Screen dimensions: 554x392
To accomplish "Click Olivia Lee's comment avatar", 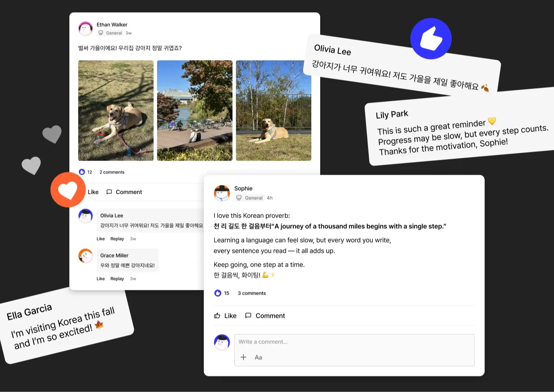I will click(85, 216).
